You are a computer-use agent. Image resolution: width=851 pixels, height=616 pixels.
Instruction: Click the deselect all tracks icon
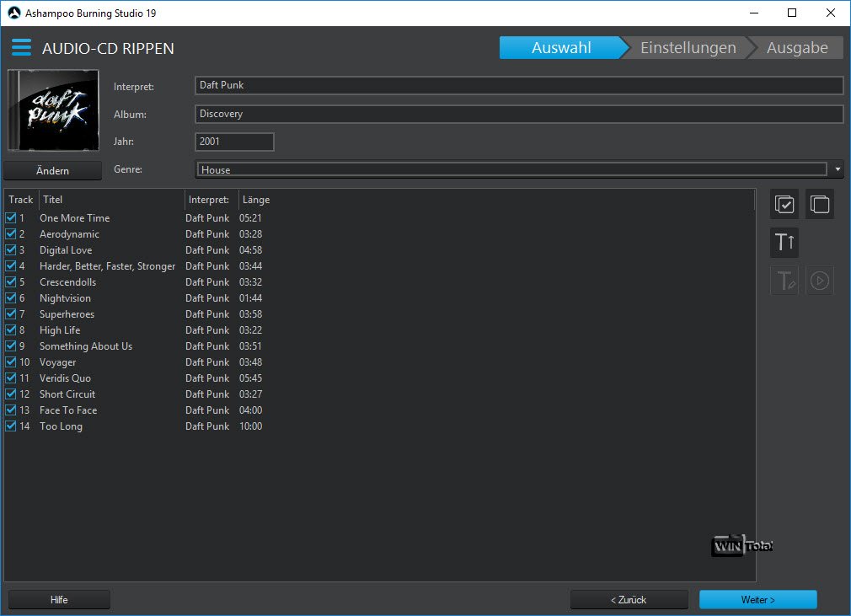click(820, 205)
